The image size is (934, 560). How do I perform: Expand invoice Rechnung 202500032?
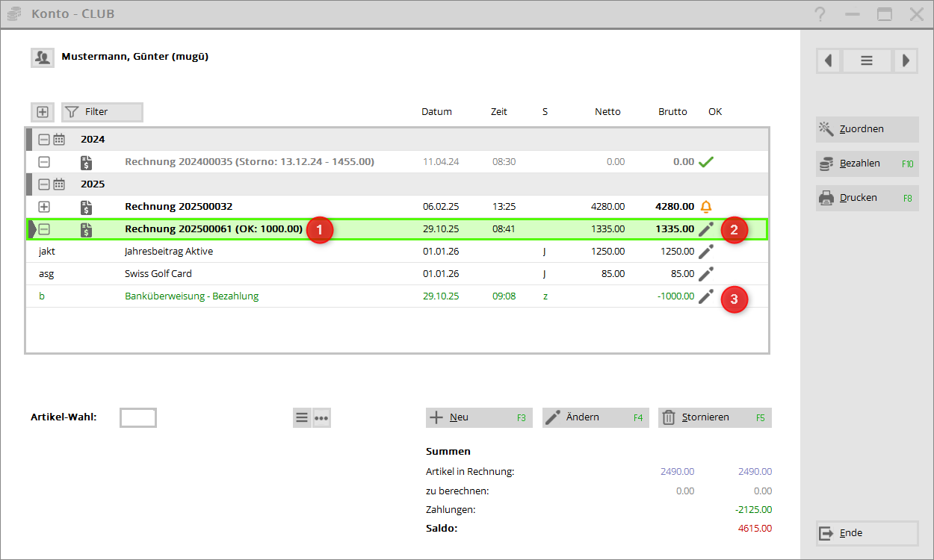point(44,207)
